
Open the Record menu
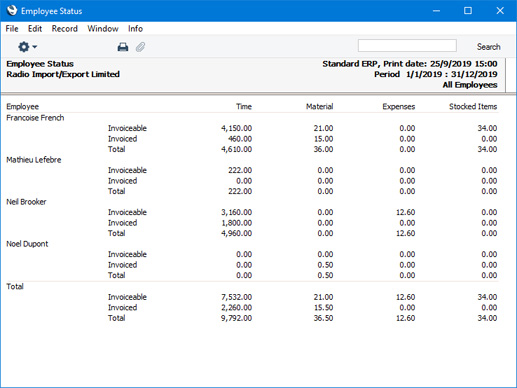(x=65, y=29)
